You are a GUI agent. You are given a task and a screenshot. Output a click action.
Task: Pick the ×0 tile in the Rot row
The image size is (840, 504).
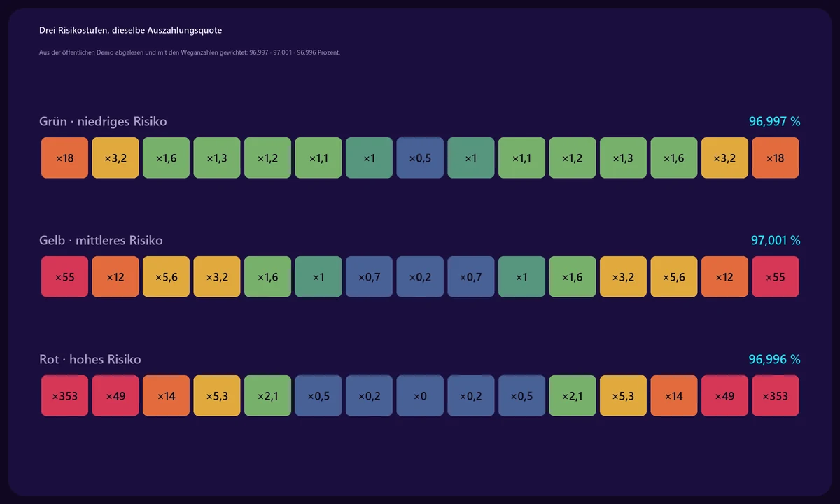pyautogui.click(x=420, y=395)
